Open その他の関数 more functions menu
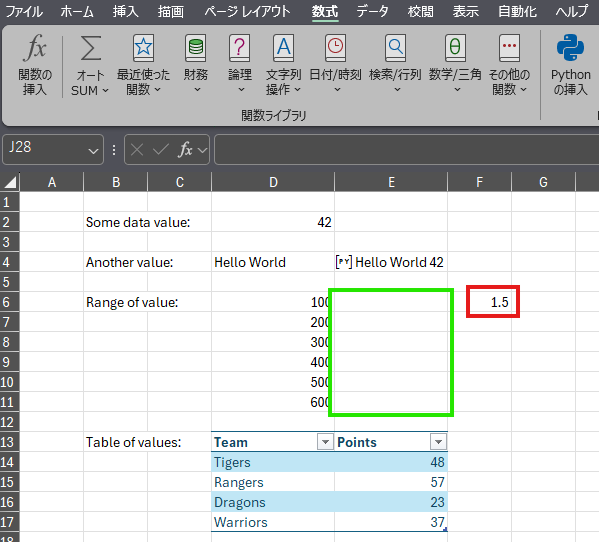The width and height of the screenshot is (599, 542). point(510,64)
